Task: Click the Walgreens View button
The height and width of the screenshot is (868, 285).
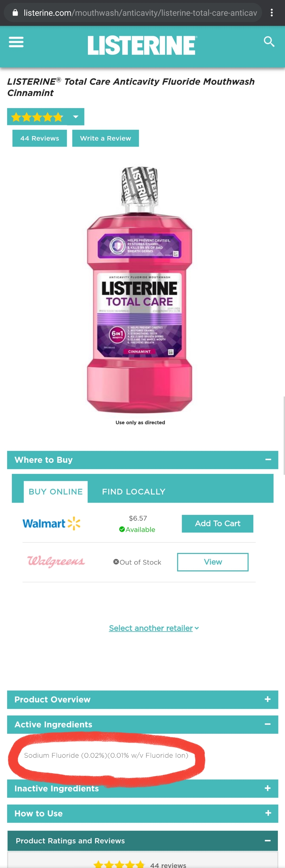Action: [x=213, y=562]
